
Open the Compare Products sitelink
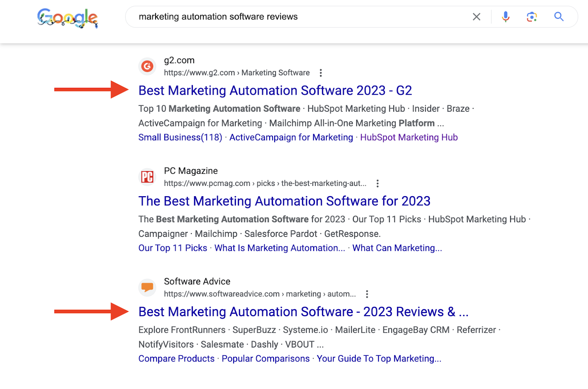pos(176,359)
